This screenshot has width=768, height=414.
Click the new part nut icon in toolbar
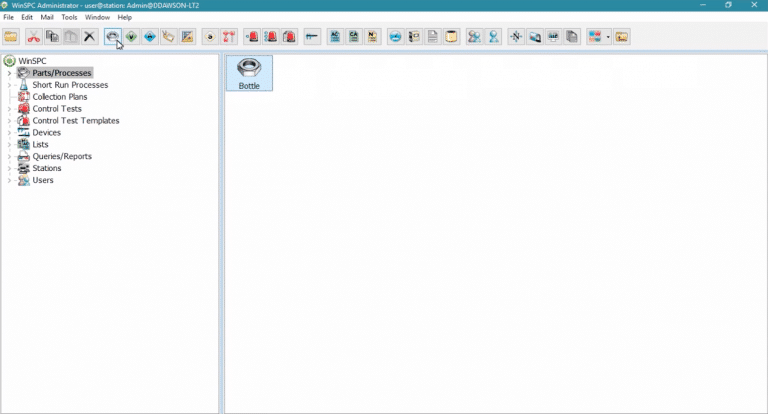tap(113, 37)
